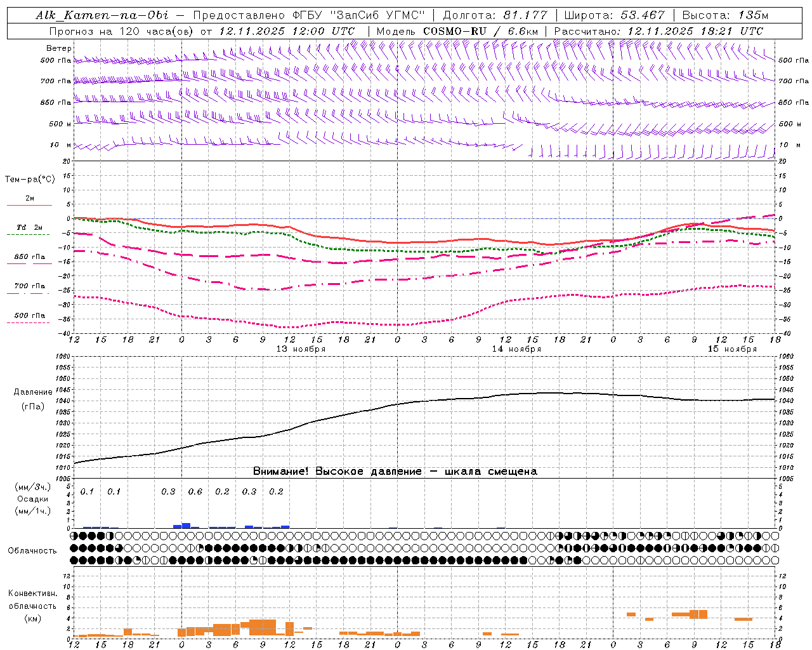Click the station name Alk_Kamen-na-Obi
Image resolution: width=812 pixels, height=650 pixels.
click(102, 15)
